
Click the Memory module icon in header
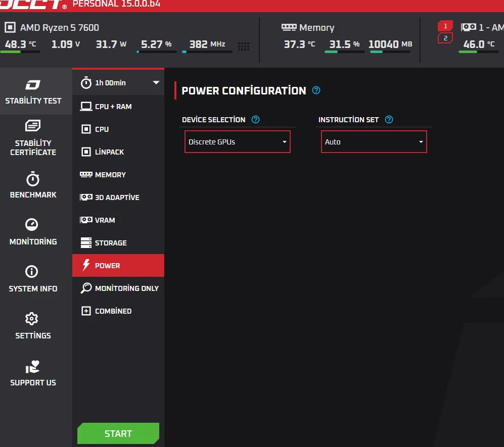pyautogui.click(x=289, y=27)
